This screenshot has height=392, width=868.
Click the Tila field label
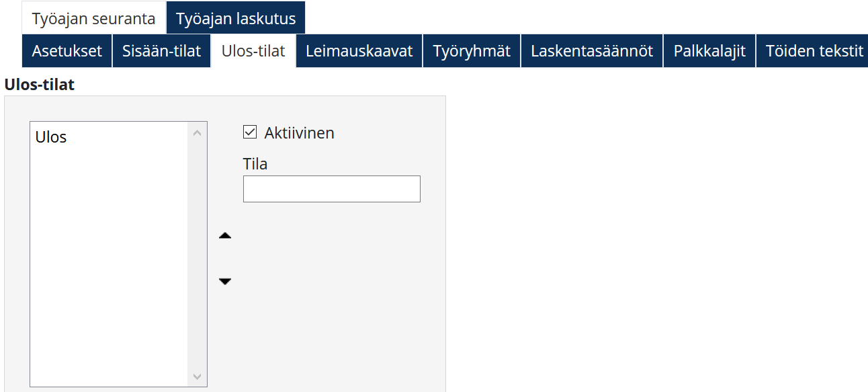pyautogui.click(x=255, y=164)
